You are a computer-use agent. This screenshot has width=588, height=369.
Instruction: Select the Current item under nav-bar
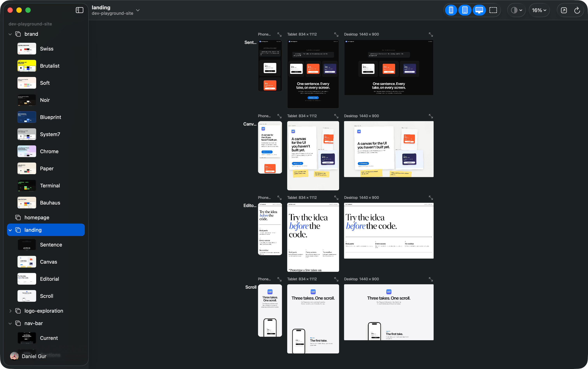(46, 338)
